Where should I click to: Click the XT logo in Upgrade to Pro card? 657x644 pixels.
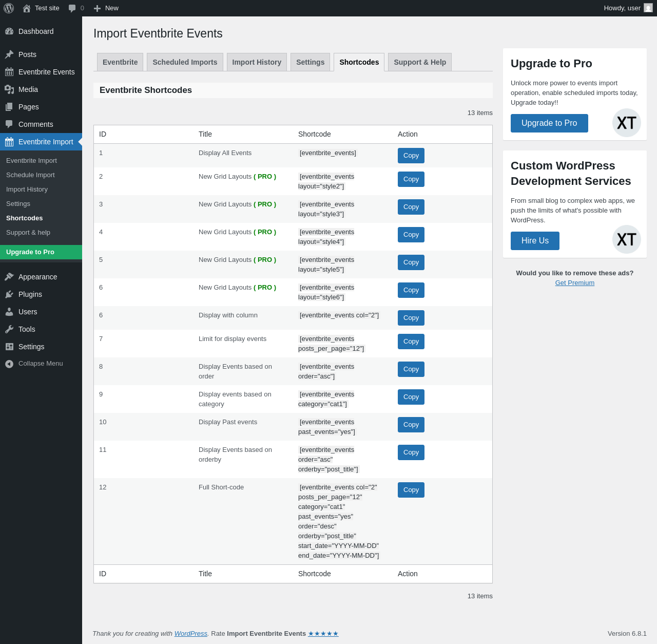(627, 123)
